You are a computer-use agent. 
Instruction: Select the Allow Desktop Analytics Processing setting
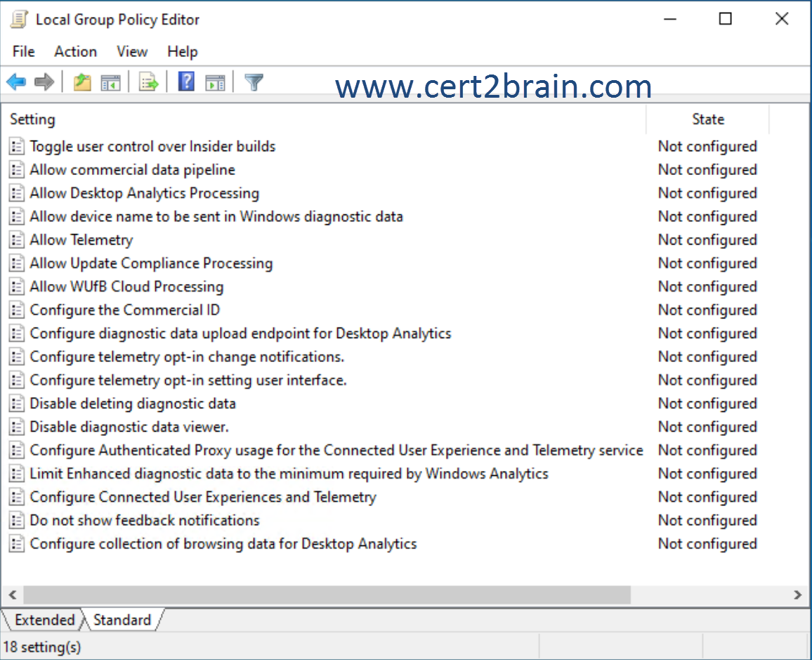click(x=145, y=193)
